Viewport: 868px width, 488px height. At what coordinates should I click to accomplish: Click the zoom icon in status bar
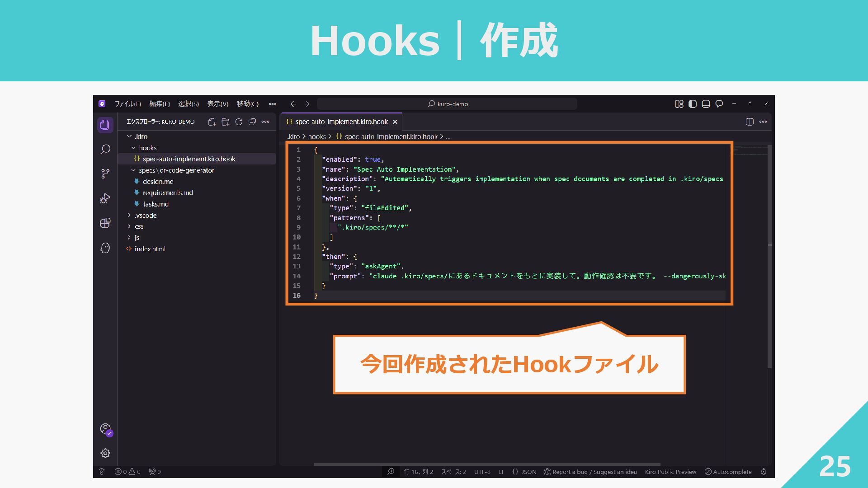click(391, 472)
